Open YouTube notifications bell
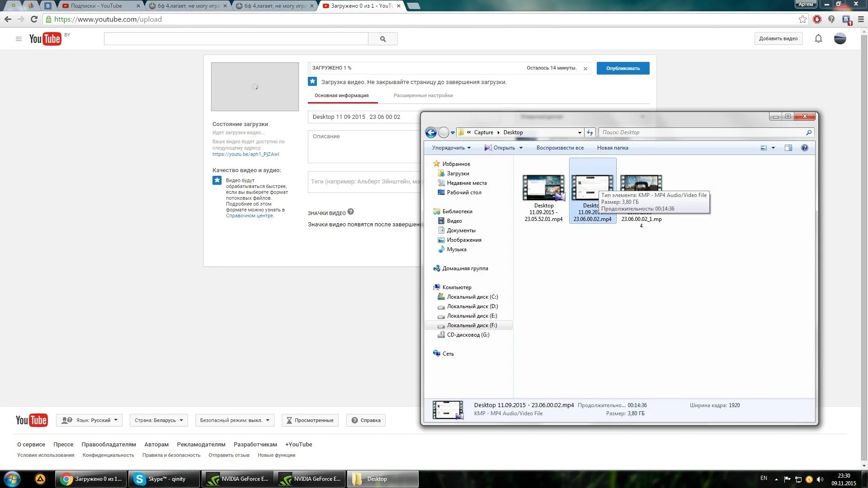This screenshot has width=868, height=488. pos(818,39)
